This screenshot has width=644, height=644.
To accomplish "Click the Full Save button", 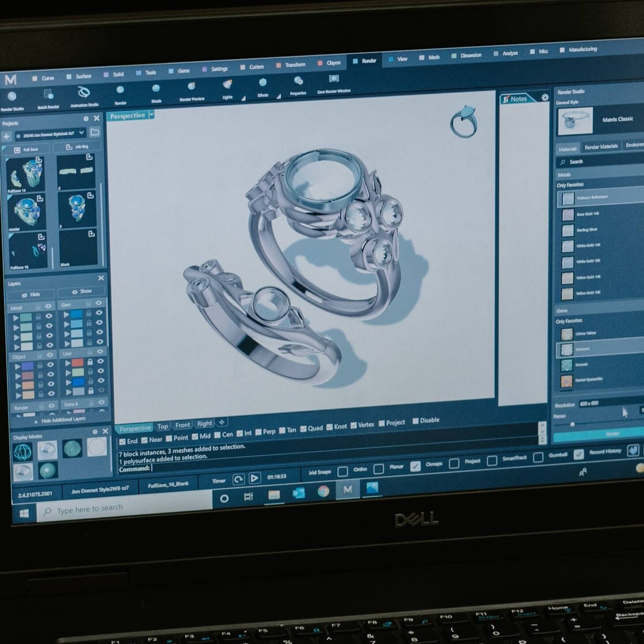I will [x=27, y=149].
